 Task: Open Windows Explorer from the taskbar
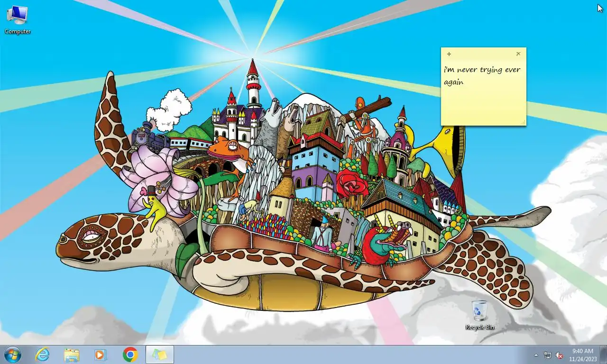(72, 355)
